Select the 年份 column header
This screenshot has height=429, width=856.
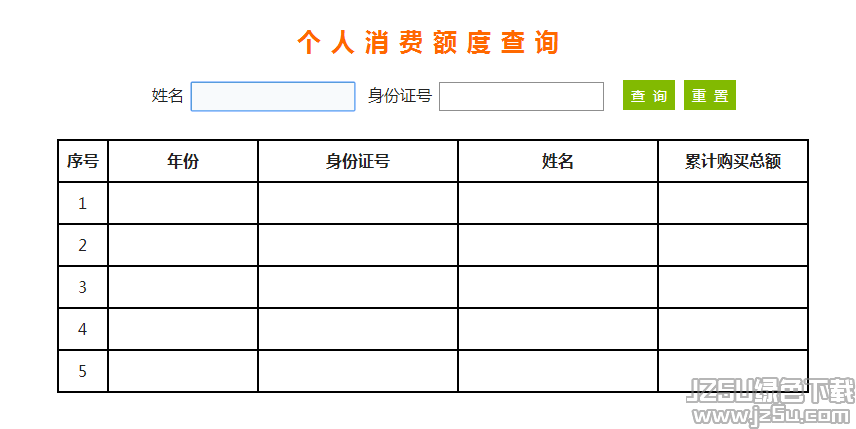(x=183, y=161)
